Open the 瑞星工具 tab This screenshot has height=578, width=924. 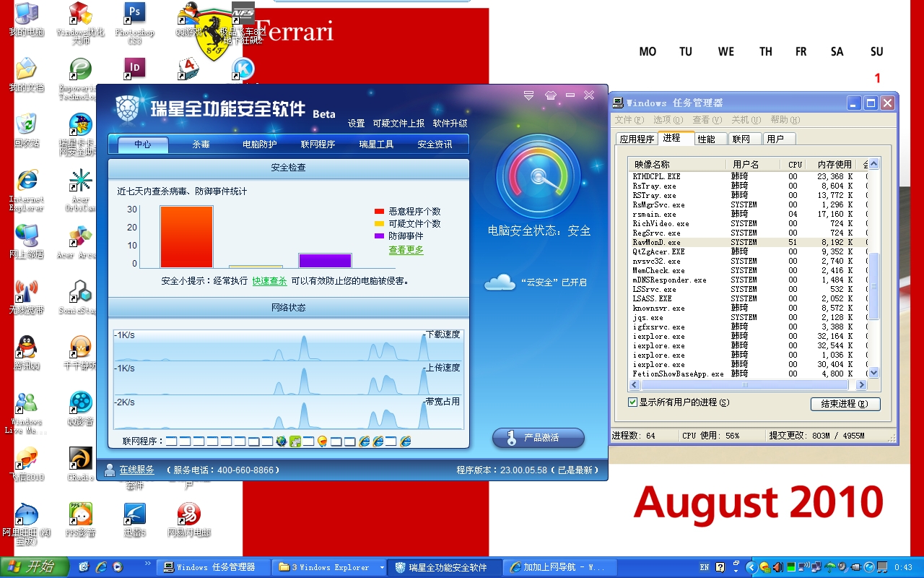[x=377, y=144]
